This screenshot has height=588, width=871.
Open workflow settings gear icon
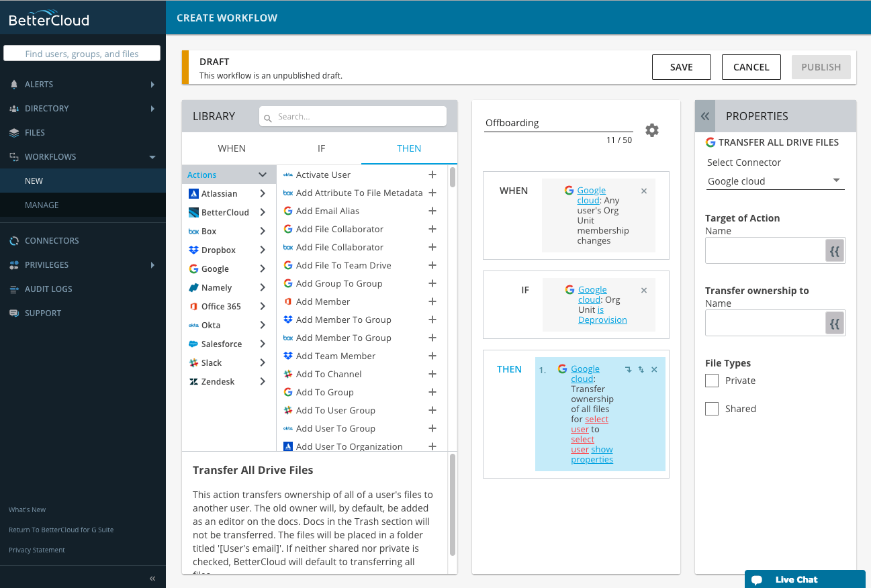point(652,130)
